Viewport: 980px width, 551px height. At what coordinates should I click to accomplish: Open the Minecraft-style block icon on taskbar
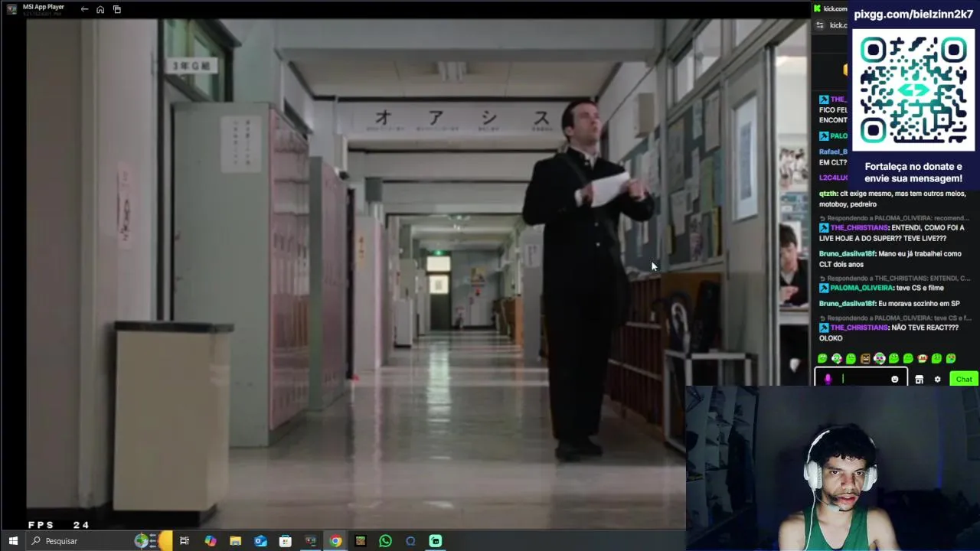tap(360, 541)
